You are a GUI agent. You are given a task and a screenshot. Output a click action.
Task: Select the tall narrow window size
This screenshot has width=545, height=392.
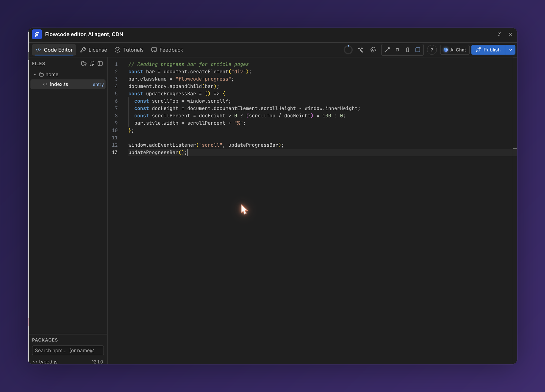408,50
